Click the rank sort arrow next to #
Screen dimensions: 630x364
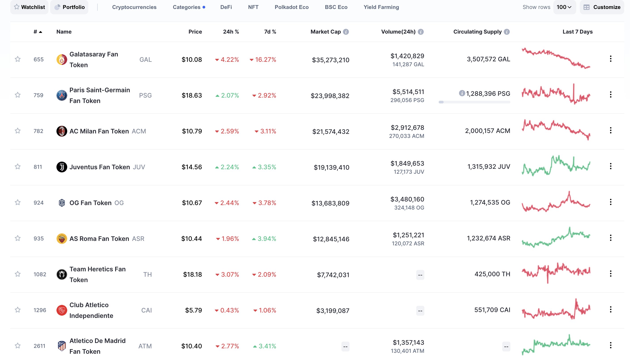[x=41, y=32]
